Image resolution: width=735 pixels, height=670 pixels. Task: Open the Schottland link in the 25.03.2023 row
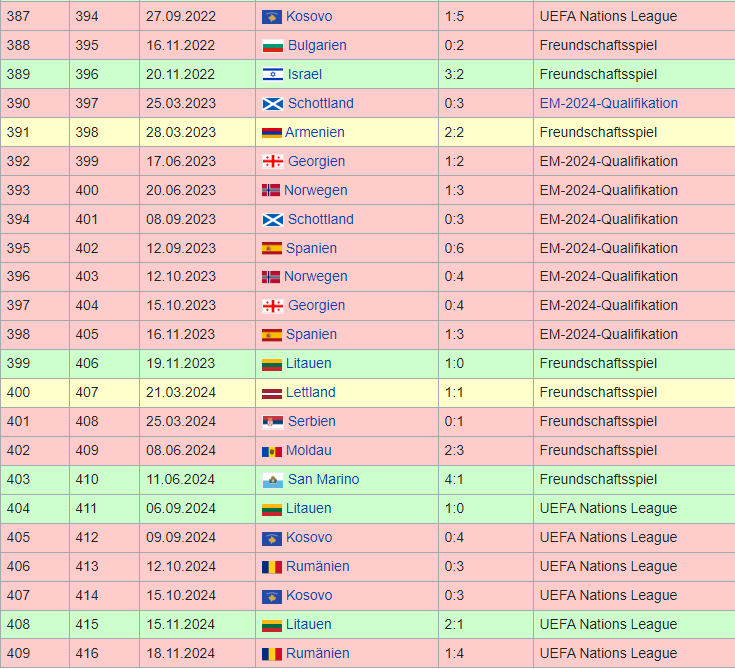pyautogui.click(x=321, y=104)
